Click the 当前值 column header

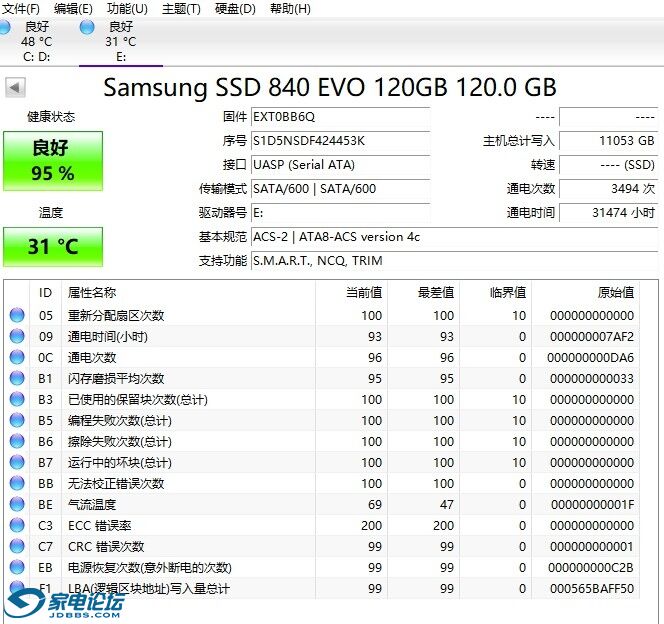351,293
